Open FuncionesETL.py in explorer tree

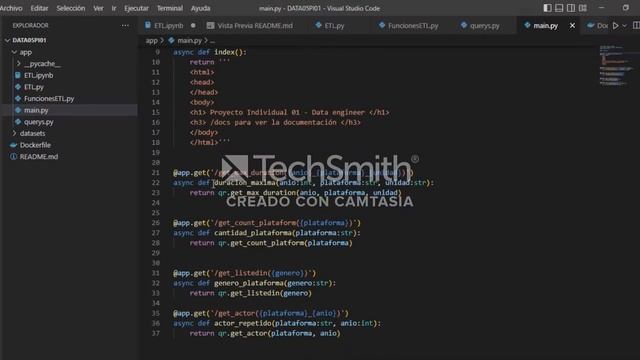[x=49, y=99]
